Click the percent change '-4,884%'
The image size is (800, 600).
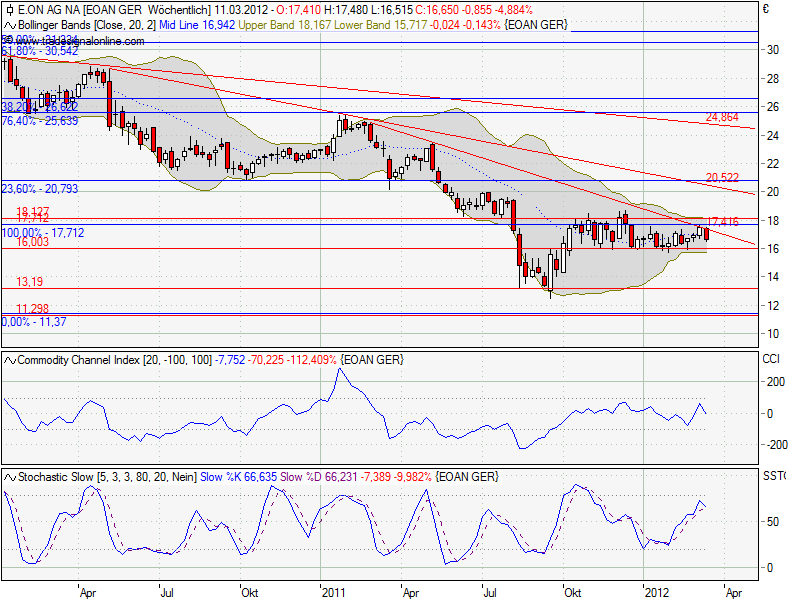pos(514,10)
